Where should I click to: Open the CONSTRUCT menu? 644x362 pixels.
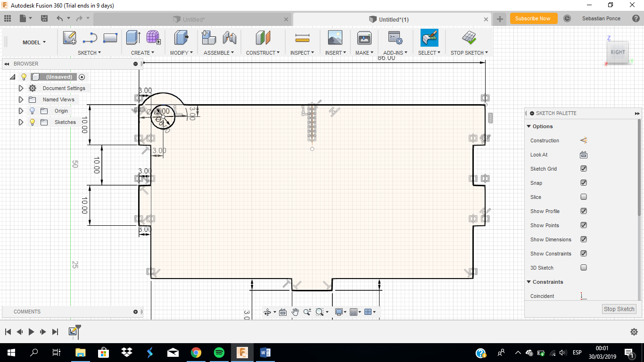pos(263,53)
